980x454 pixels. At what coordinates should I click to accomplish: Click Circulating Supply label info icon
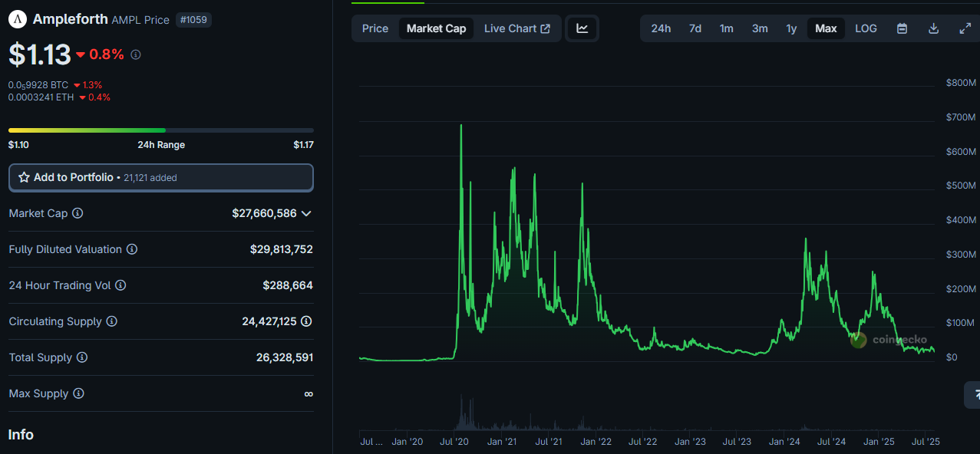(111, 321)
